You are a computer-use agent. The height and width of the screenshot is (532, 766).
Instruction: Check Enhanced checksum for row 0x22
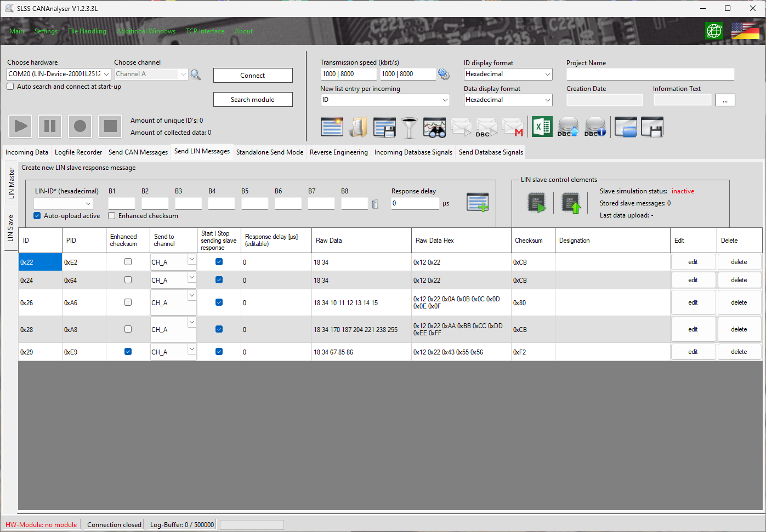(128, 262)
